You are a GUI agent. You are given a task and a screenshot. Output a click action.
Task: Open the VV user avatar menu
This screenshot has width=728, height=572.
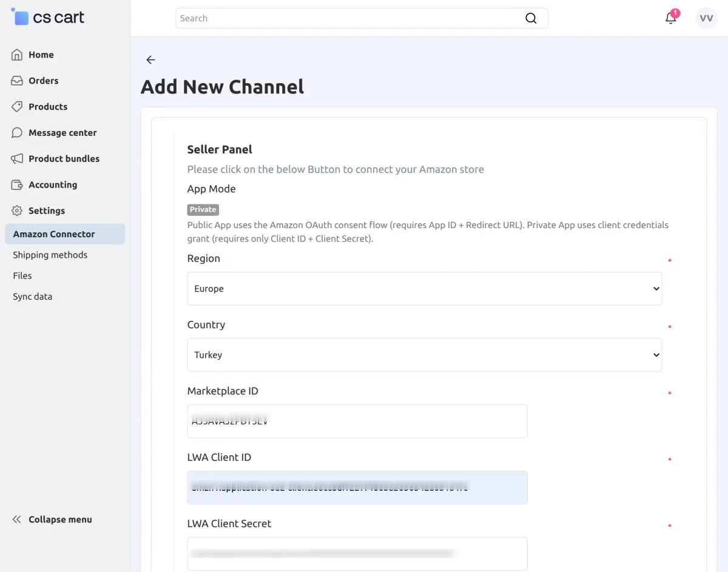click(x=706, y=18)
